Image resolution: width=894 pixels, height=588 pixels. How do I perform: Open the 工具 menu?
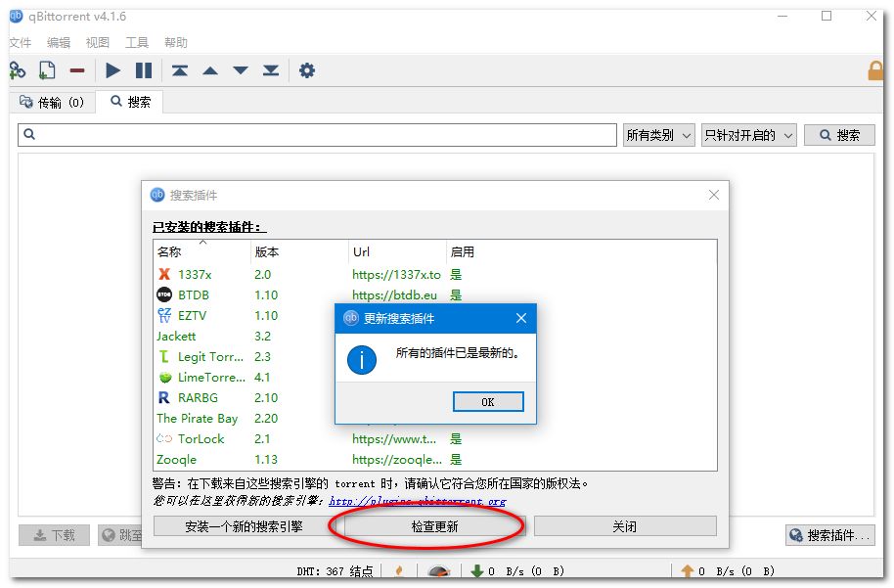pos(137,42)
